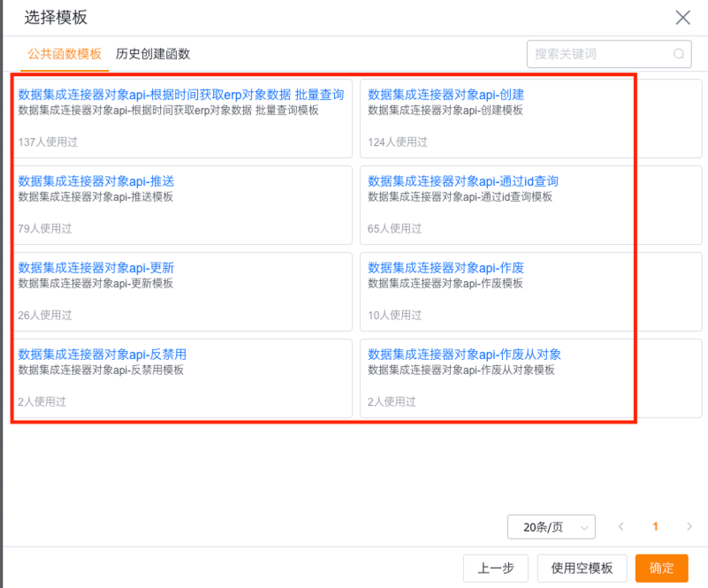
Task: Select page number 1
Action: pyautogui.click(x=655, y=527)
